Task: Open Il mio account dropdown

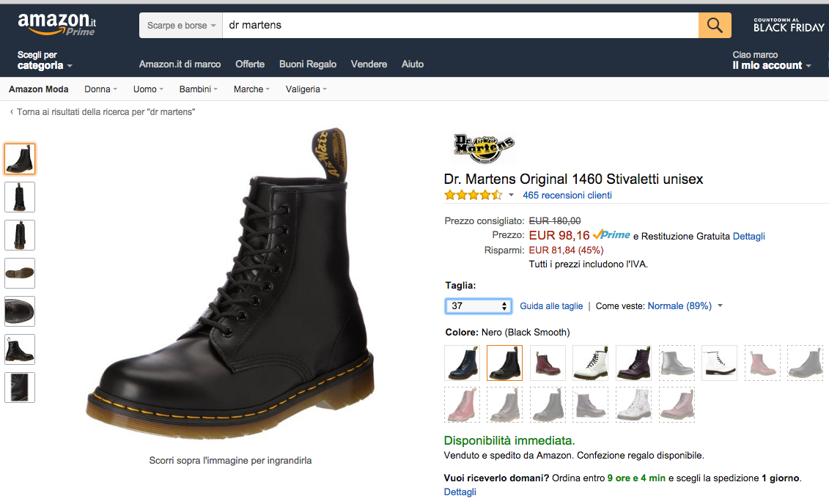Action: point(771,60)
